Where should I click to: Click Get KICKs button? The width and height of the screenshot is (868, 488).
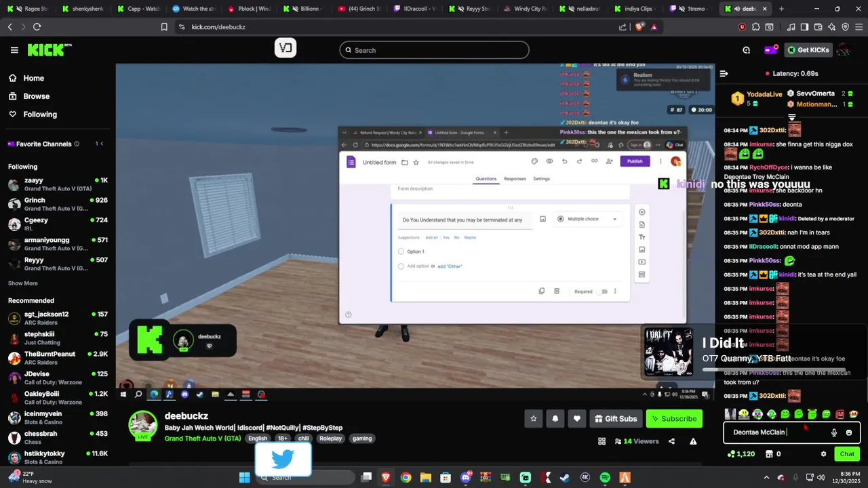click(808, 50)
